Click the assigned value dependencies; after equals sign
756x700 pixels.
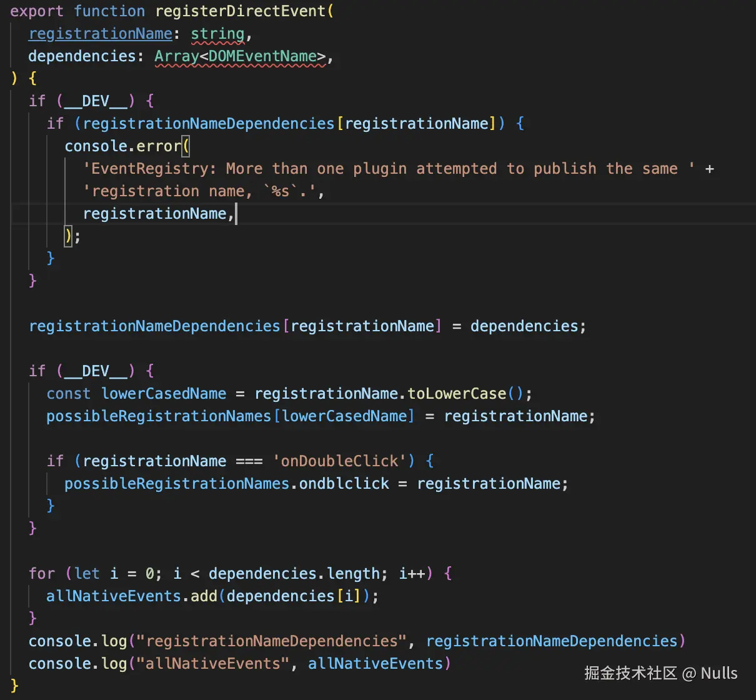click(x=528, y=326)
